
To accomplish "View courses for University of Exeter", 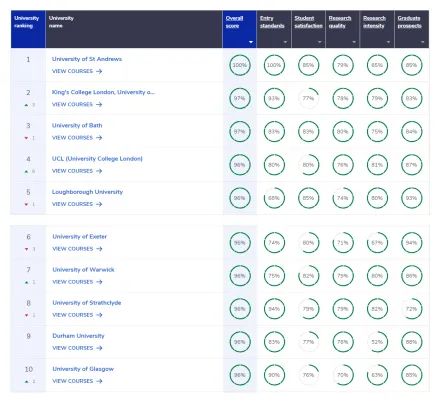I will click(x=77, y=249).
